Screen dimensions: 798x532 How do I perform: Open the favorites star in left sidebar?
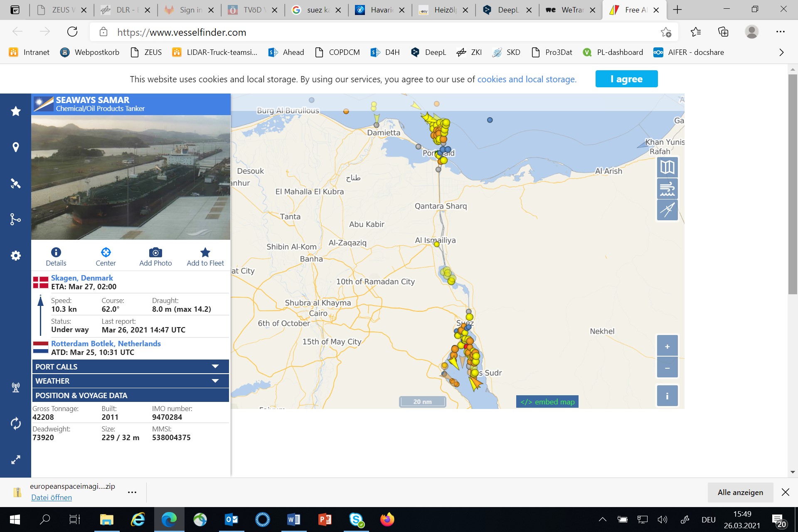[x=16, y=111]
